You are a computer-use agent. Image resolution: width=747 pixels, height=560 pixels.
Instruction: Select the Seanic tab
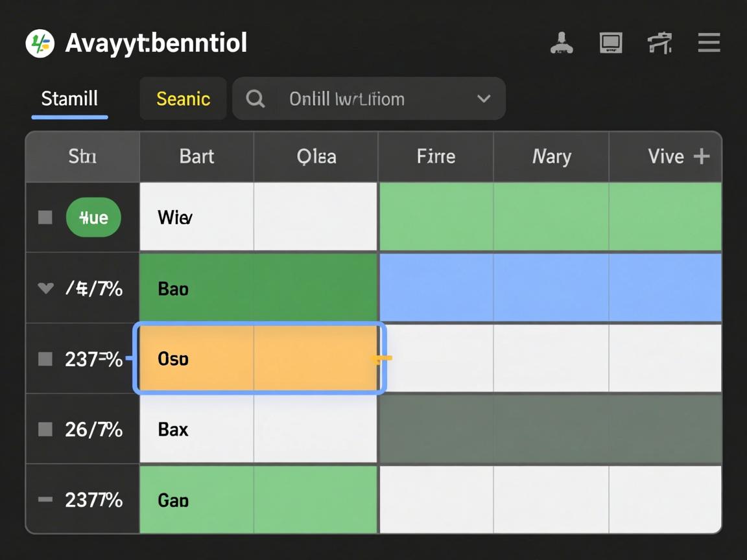coord(183,99)
